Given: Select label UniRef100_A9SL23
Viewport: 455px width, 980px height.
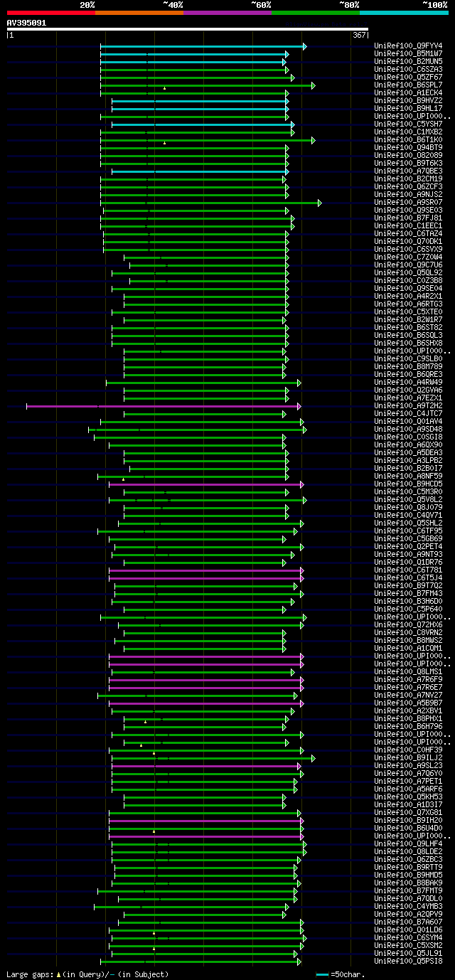Looking at the screenshot, I should [x=408, y=766].
